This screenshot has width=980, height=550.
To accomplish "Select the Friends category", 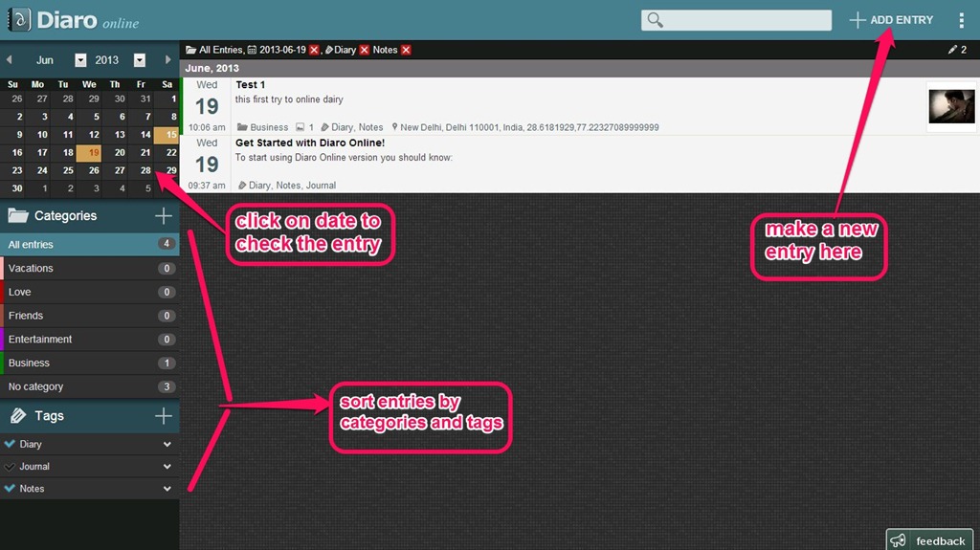I will pyautogui.click(x=90, y=316).
